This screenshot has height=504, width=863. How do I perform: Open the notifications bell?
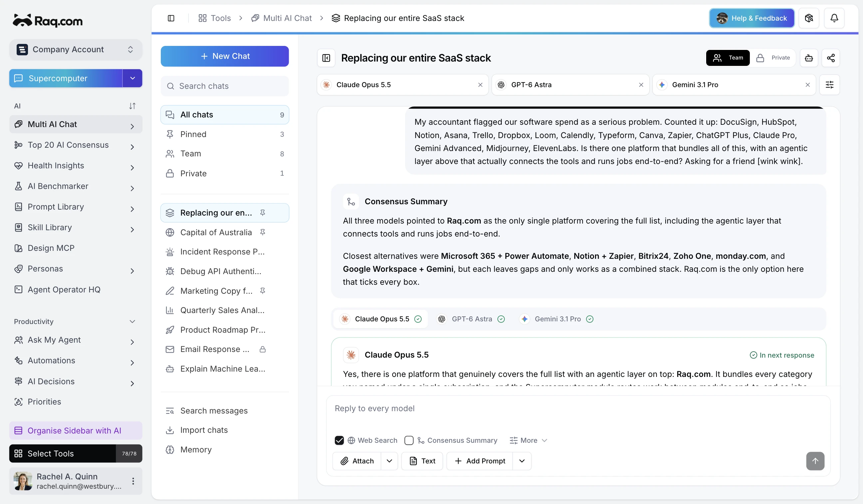(x=834, y=18)
